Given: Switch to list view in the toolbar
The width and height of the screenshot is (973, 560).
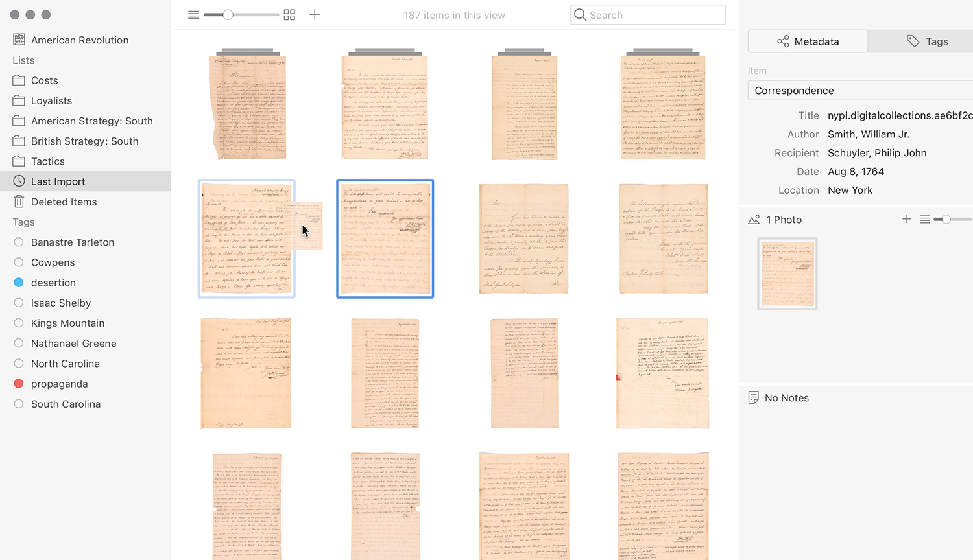Looking at the screenshot, I should tap(193, 15).
